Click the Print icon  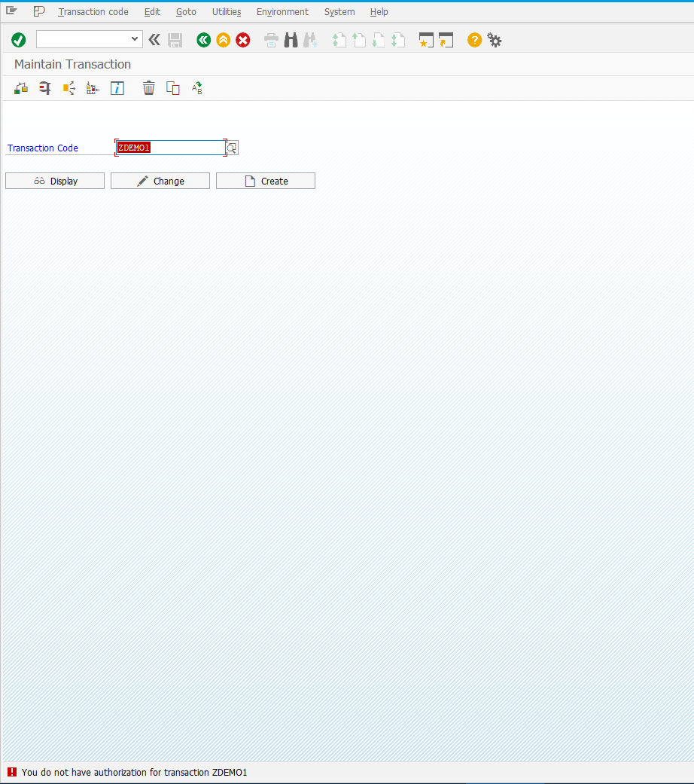point(271,40)
